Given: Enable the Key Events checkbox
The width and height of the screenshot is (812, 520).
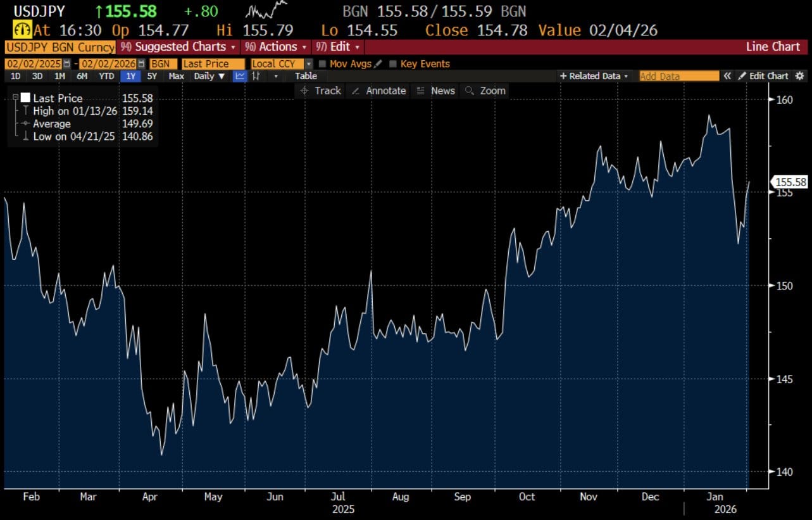Looking at the screenshot, I should pyautogui.click(x=393, y=64).
